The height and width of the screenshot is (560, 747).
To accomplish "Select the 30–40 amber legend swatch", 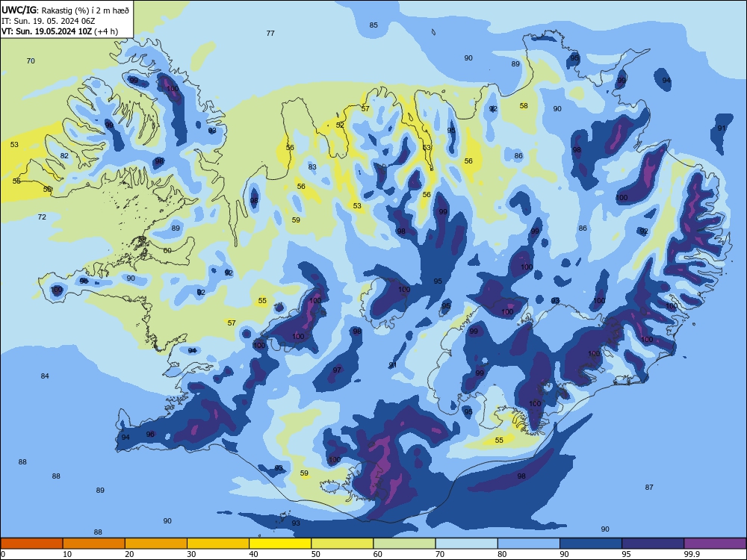I will point(218,544).
